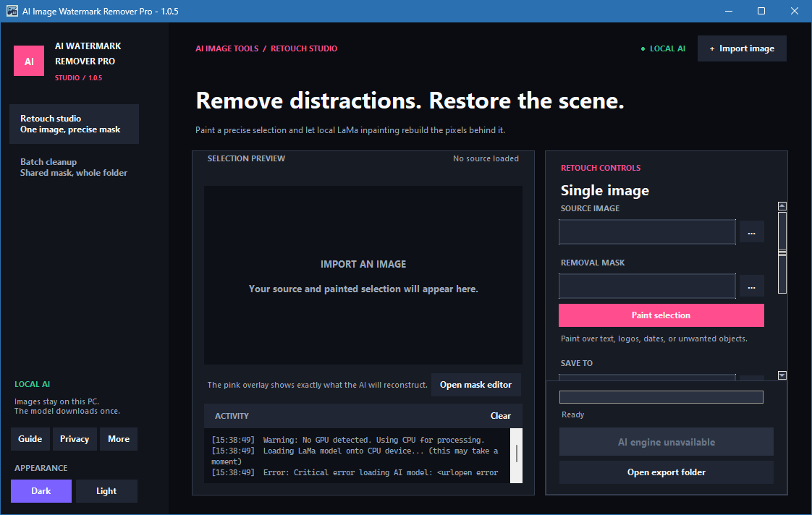Click the LOCAL AI status indicator
The width and height of the screenshot is (812, 515).
tap(663, 48)
